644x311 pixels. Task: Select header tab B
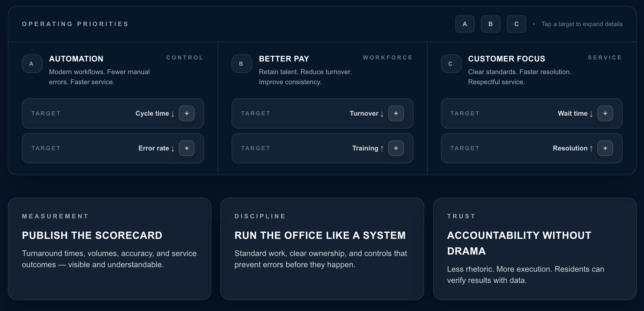[x=490, y=24]
